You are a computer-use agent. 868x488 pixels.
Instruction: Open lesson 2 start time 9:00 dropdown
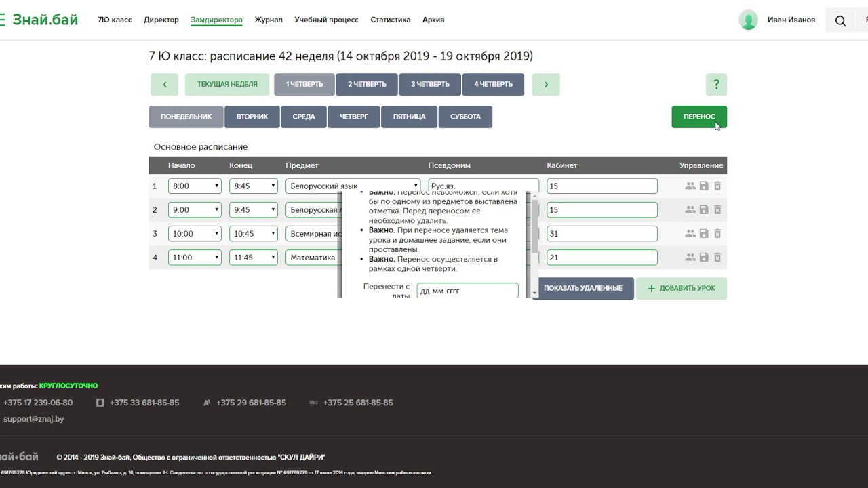tap(195, 209)
